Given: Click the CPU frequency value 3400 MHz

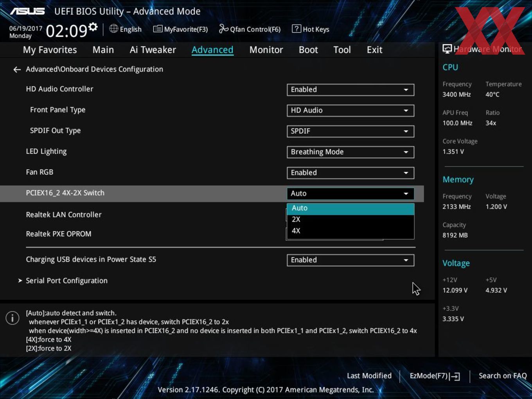Looking at the screenshot, I should point(457,94).
